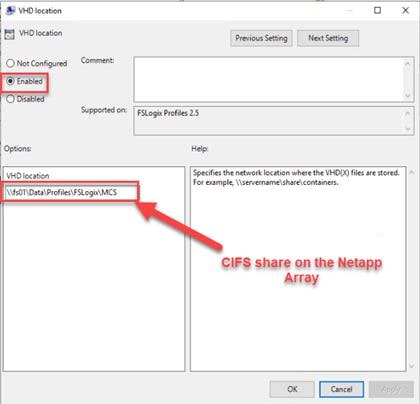Dismiss the dialog with Cancel
The width and height of the screenshot is (420, 404).
pyautogui.click(x=341, y=389)
